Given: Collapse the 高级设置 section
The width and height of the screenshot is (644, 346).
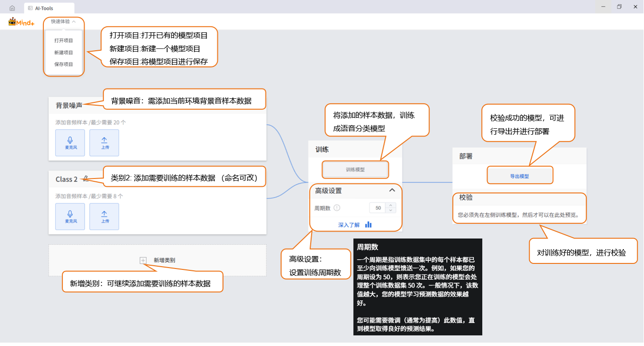Looking at the screenshot, I should point(392,190).
